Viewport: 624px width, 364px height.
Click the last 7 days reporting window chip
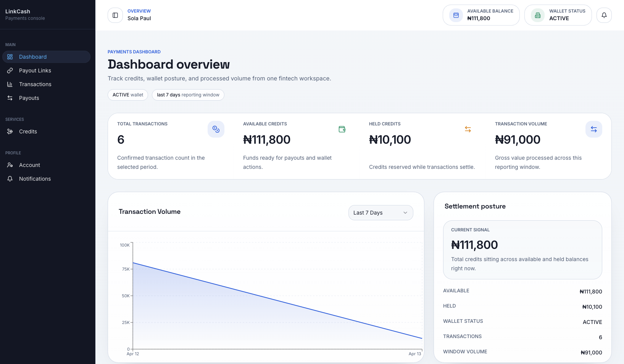(188, 95)
